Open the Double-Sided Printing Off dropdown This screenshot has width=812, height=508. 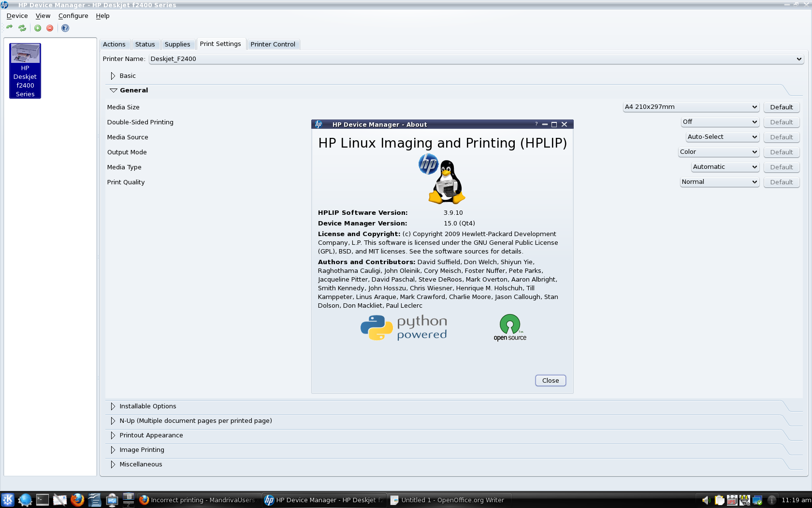[720, 122]
